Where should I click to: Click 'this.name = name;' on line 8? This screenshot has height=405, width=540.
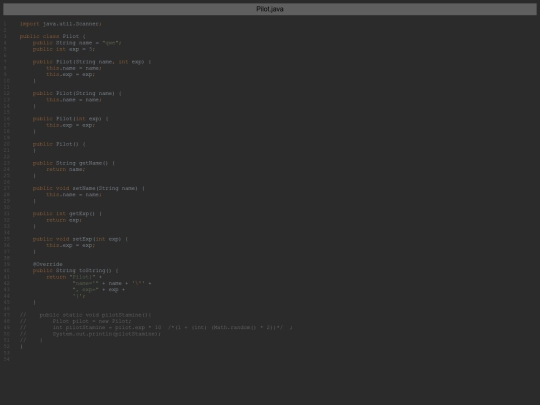coord(74,68)
